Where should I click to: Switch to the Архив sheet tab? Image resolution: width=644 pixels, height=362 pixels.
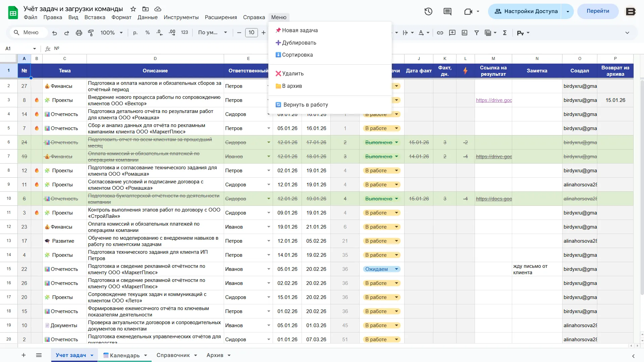215,355
